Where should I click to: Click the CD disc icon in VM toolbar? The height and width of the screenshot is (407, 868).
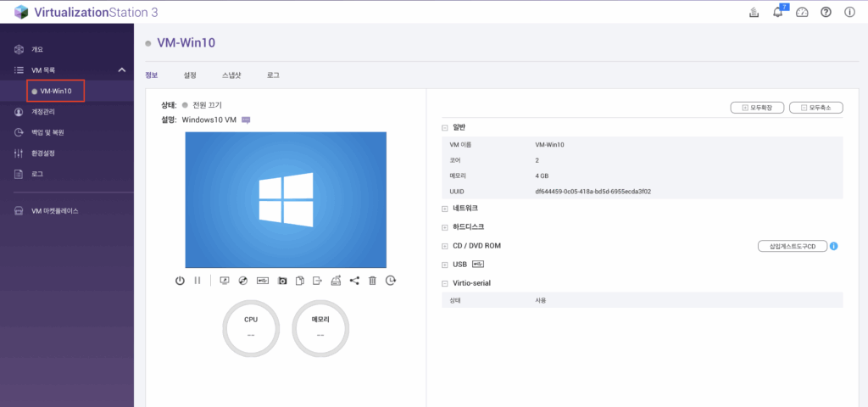click(243, 281)
